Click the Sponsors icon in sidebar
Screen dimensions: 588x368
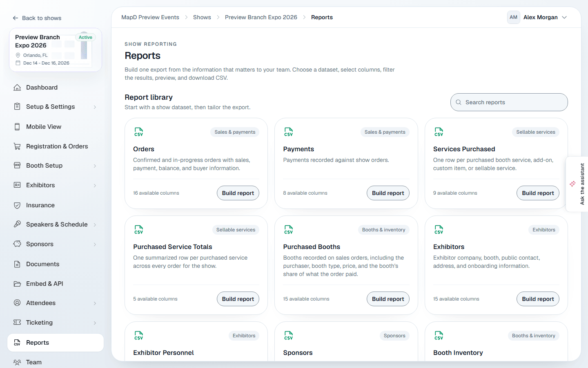17,244
